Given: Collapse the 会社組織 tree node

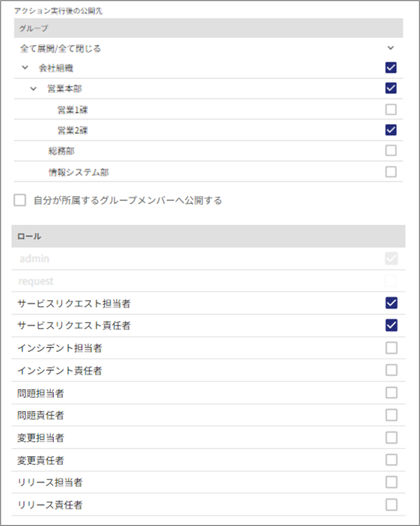Looking at the screenshot, I should (x=26, y=68).
